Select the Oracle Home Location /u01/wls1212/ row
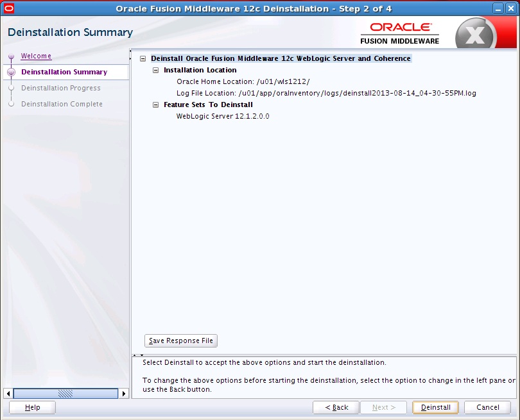520x420 pixels. coord(243,81)
